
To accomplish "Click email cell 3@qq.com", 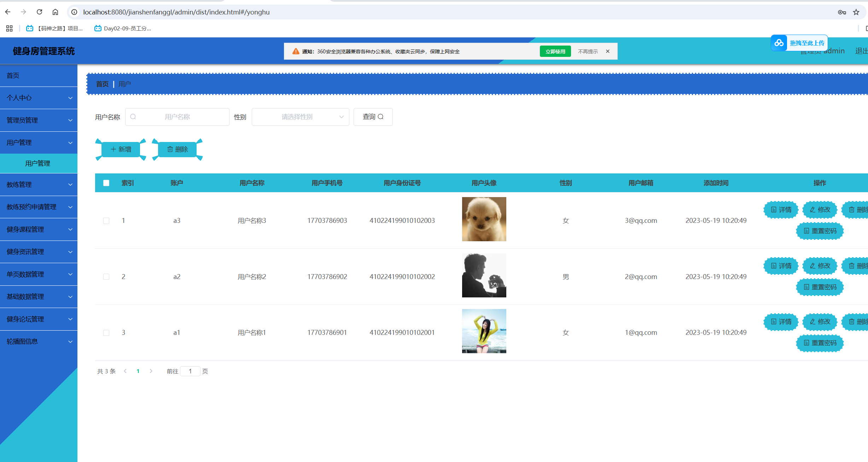I will click(641, 221).
